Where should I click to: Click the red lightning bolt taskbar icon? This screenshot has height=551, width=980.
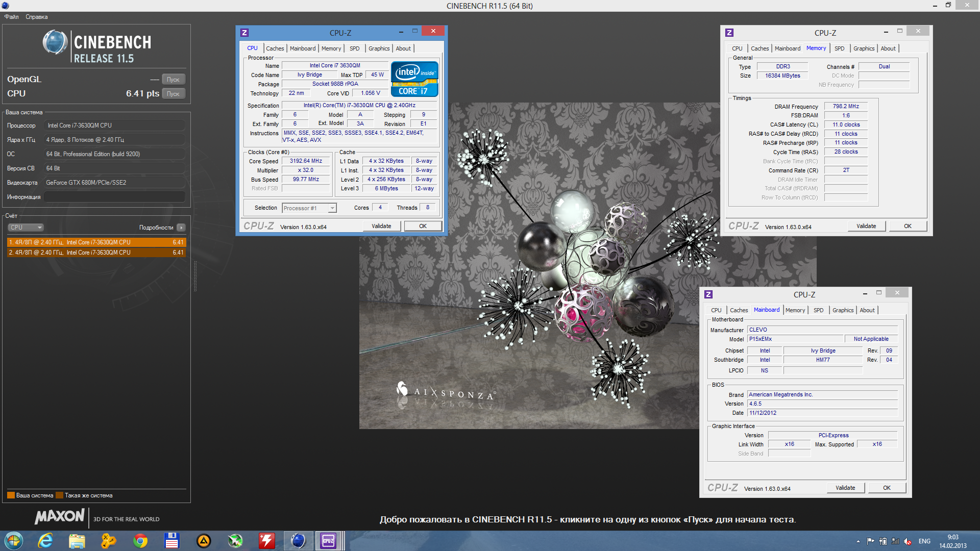click(x=267, y=541)
